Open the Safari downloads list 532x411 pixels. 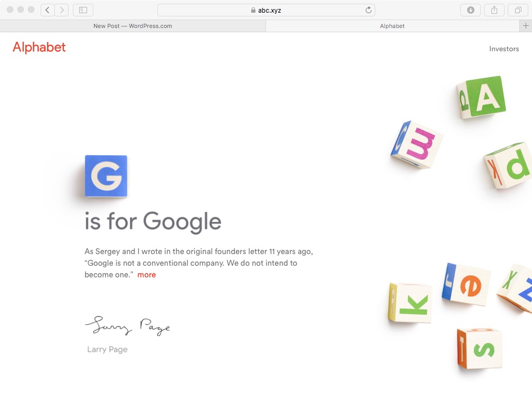470,10
